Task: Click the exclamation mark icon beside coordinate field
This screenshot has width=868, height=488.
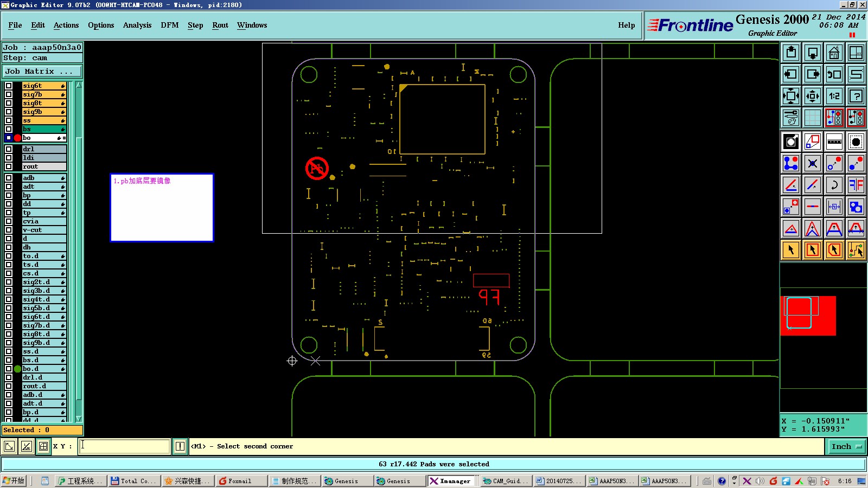Action: [x=180, y=446]
